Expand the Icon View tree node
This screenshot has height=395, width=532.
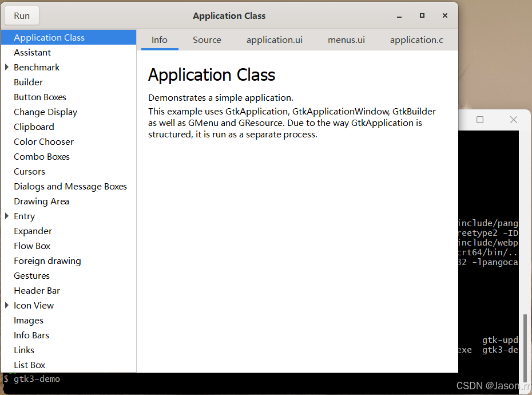(x=7, y=305)
